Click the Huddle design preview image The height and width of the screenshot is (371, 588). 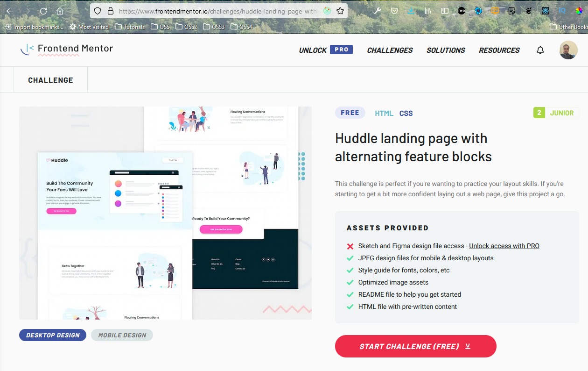tap(165, 213)
